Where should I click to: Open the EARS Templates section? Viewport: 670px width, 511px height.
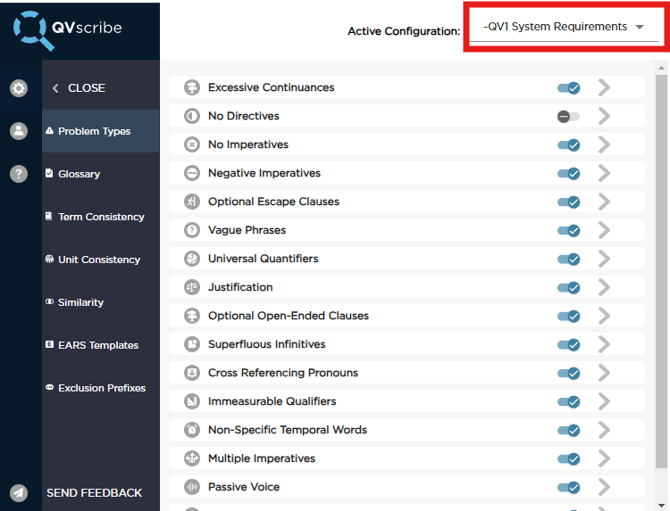point(97,345)
